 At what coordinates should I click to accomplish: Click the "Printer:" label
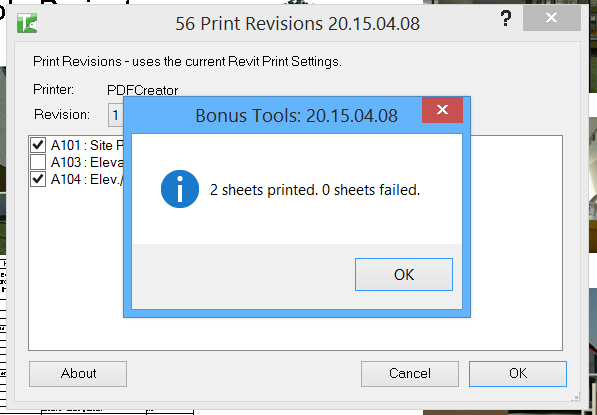click(53, 89)
